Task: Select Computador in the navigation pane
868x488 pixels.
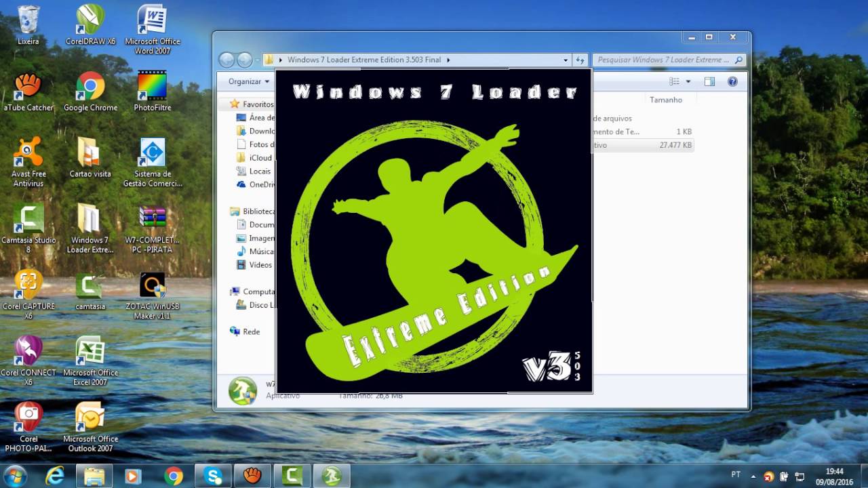Action: [x=252, y=291]
